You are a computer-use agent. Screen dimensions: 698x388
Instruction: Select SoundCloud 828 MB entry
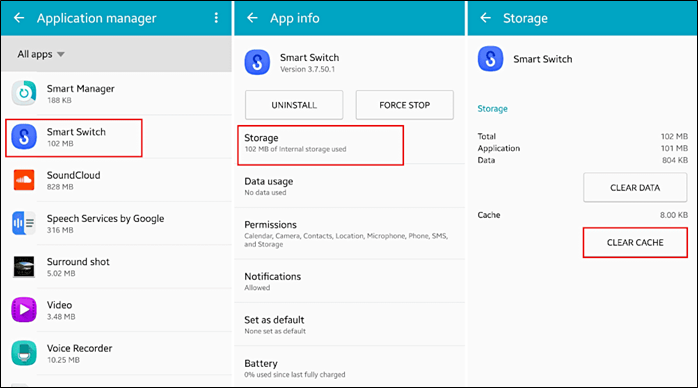tap(117, 180)
